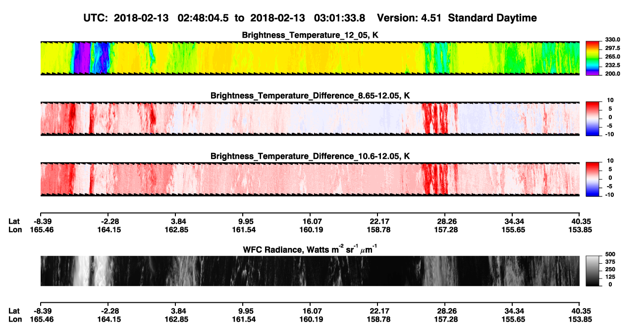The image size is (644, 330).
Task: Click the 125 label on radiance colorbar
Action: (x=609, y=278)
